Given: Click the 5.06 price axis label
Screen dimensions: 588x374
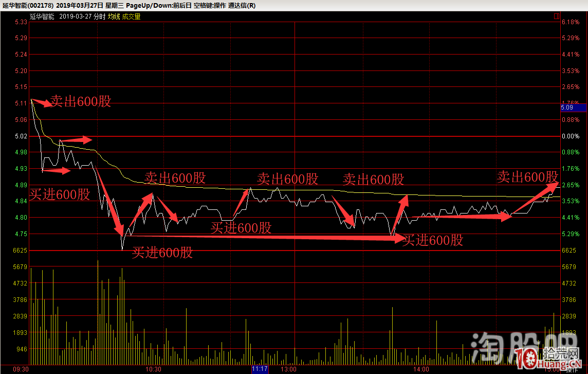Looking at the screenshot, I should pos(21,120).
